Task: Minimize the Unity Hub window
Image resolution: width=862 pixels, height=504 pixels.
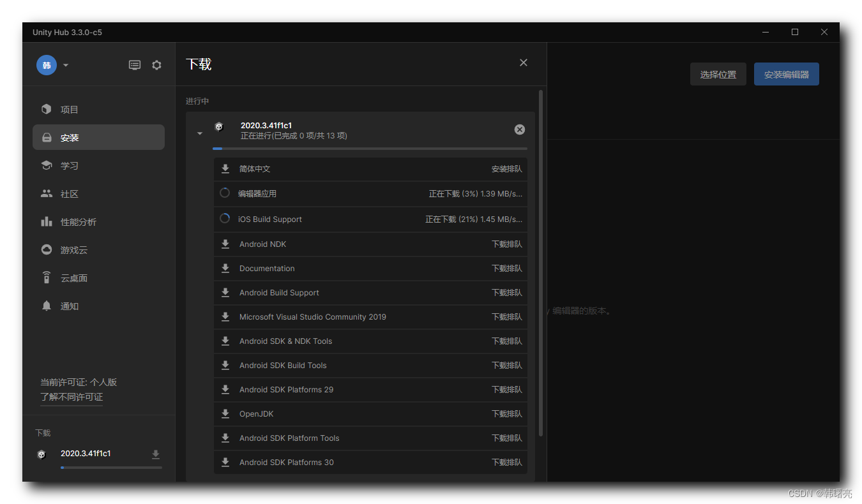Action: coord(766,32)
